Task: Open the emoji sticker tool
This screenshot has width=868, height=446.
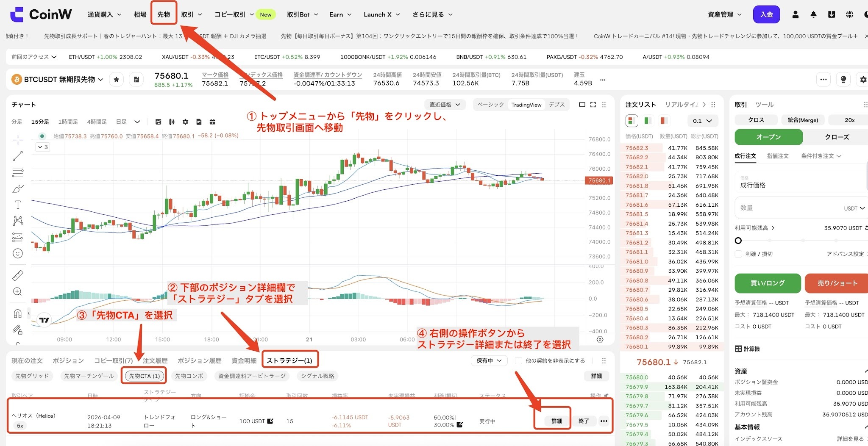Action: 18,253
